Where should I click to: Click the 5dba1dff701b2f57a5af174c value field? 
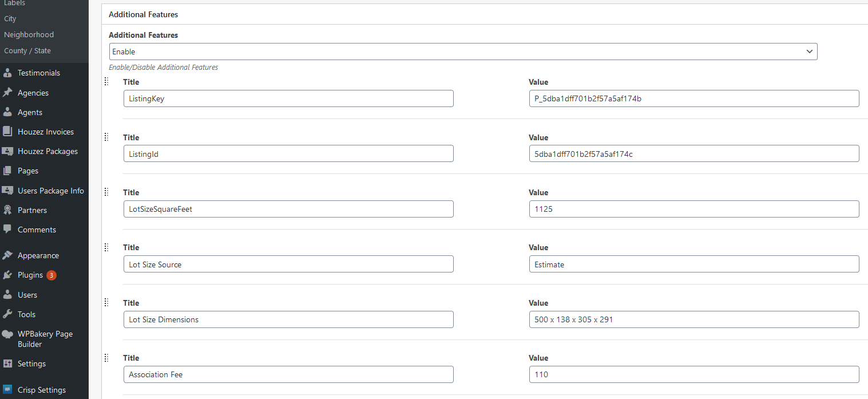tap(694, 153)
